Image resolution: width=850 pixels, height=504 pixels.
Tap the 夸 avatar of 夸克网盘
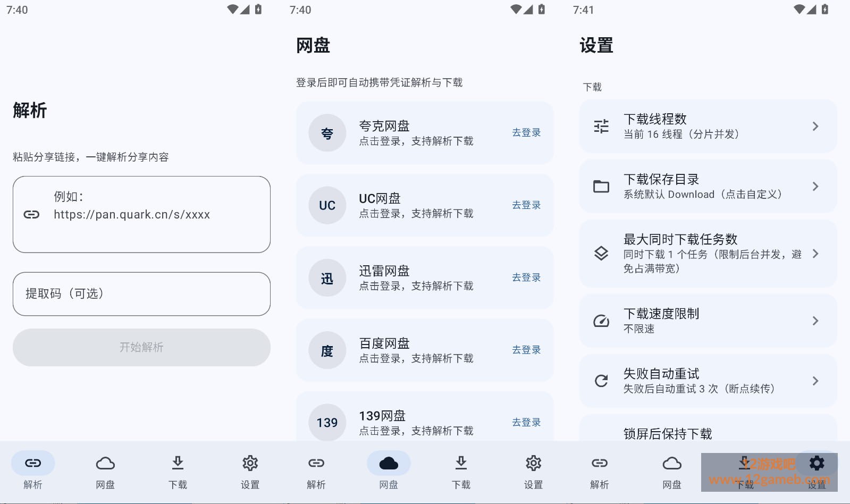pyautogui.click(x=327, y=133)
